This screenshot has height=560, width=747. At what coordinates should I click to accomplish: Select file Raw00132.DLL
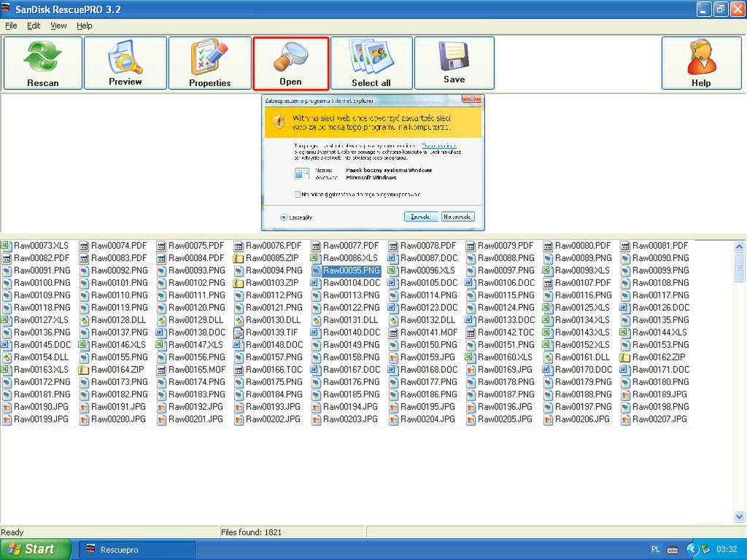click(427, 320)
